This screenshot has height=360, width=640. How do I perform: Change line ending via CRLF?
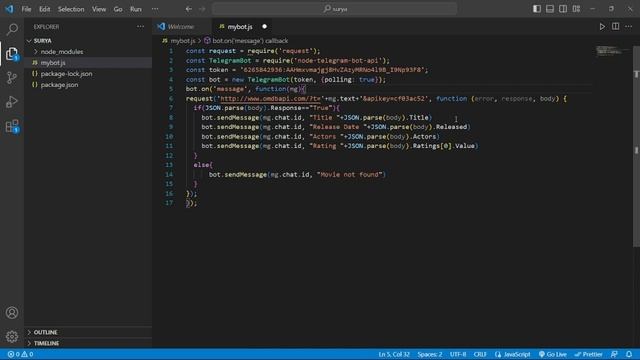click(480, 354)
